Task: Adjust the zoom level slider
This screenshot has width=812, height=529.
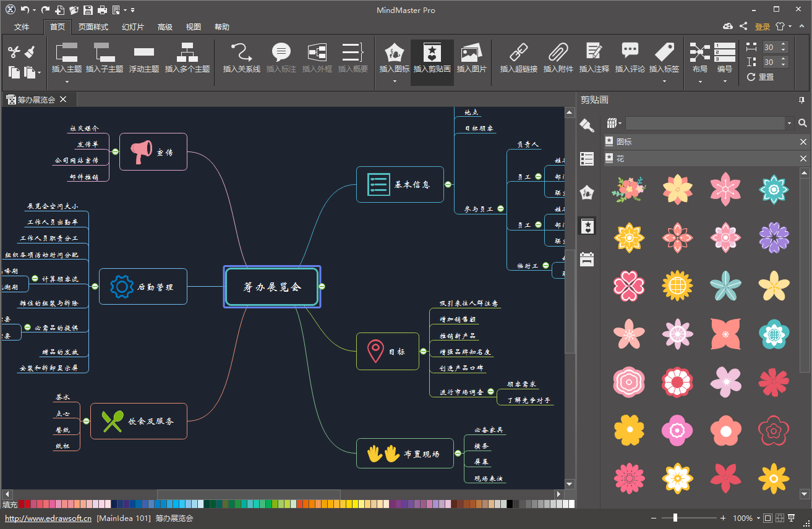Action: pos(675,518)
